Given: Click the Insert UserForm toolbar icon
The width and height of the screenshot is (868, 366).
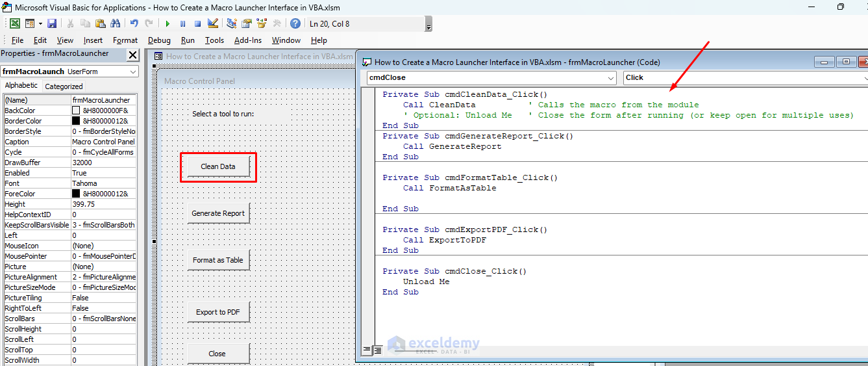Looking at the screenshot, I should tap(30, 23).
